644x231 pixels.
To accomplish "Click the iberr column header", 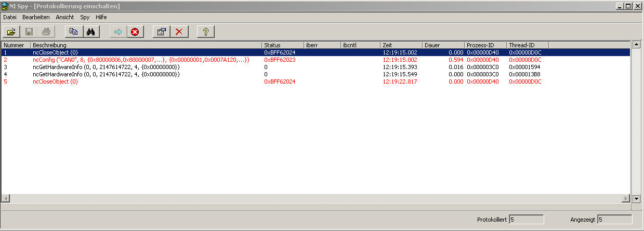I will (x=323, y=45).
